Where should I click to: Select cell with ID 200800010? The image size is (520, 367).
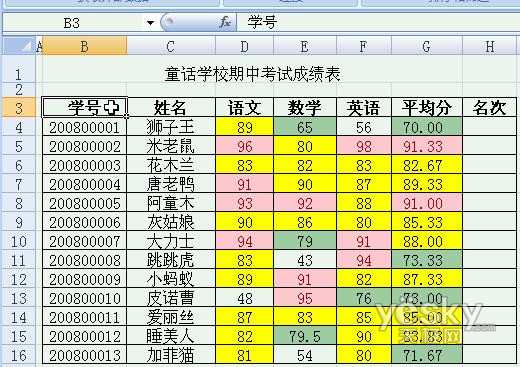(x=85, y=298)
